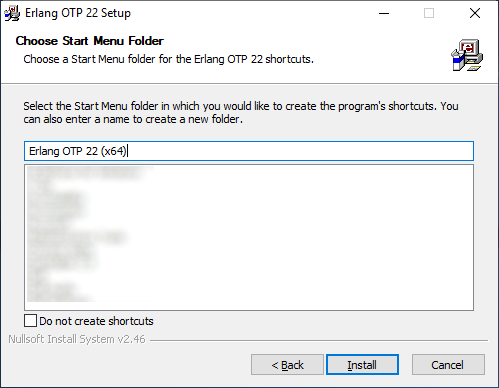
Task: Open the system menu via title bar installer icon
Action: click(x=12, y=13)
